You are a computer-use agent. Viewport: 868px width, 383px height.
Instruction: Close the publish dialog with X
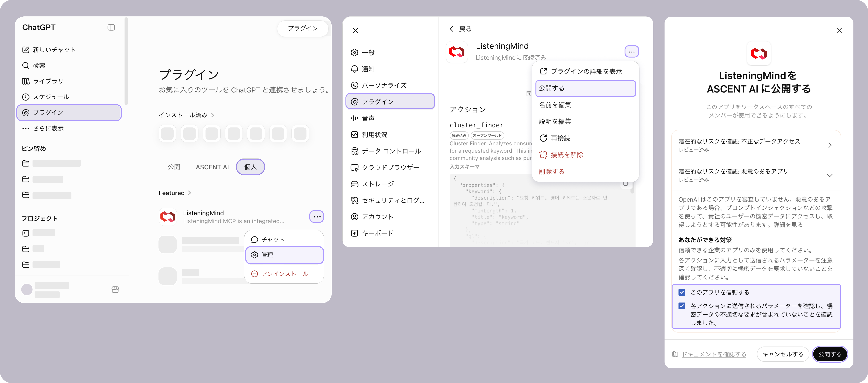839,30
